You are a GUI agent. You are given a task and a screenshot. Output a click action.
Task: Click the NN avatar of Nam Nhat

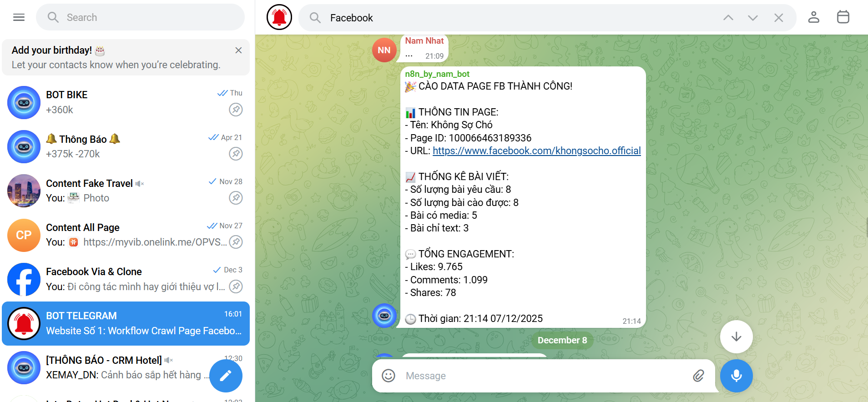pos(384,50)
